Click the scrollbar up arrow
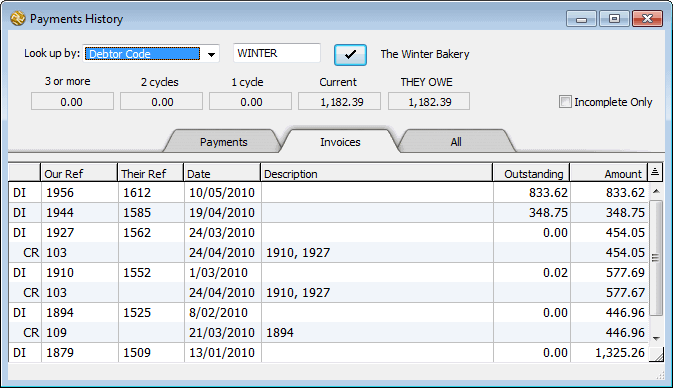Image resolution: width=673 pixels, height=388 pixels. tap(656, 191)
